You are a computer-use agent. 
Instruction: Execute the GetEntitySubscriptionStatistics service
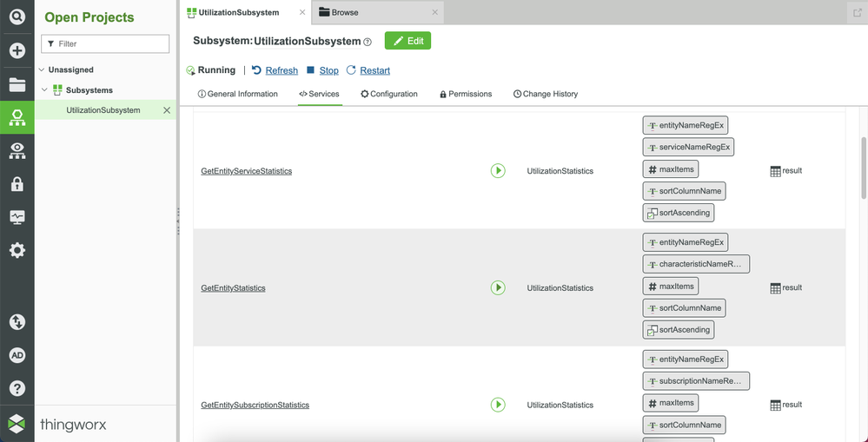pyautogui.click(x=498, y=405)
